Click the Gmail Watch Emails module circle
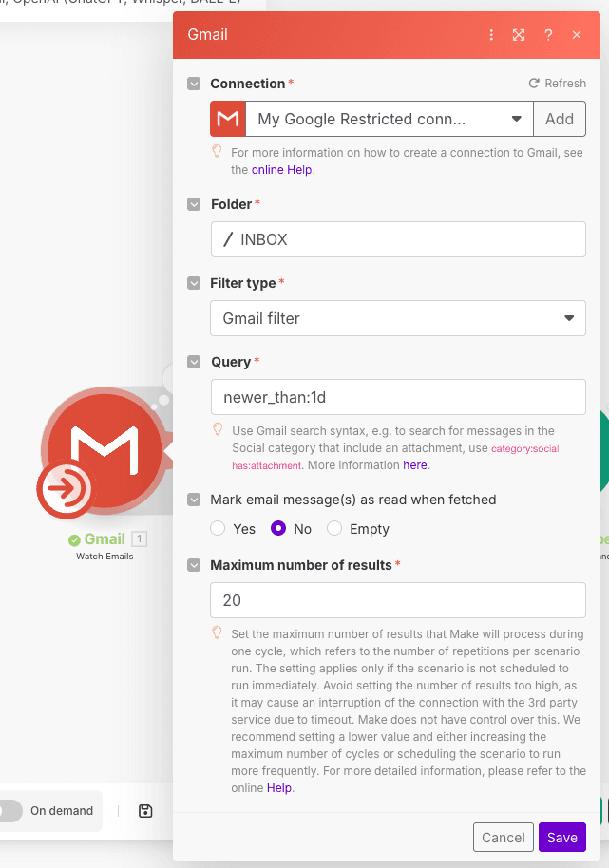Screen dimensions: 609x868 pyautogui.click(x=105, y=448)
